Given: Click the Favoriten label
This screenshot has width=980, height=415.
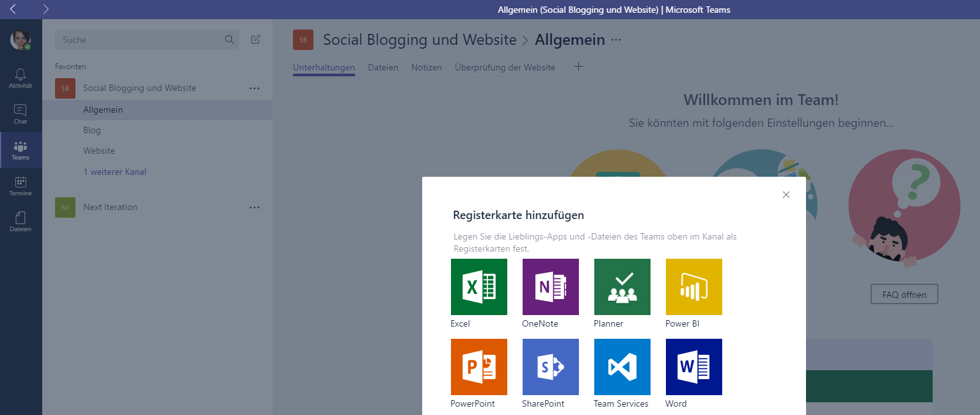Looking at the screenshot, I should [70, 67].
